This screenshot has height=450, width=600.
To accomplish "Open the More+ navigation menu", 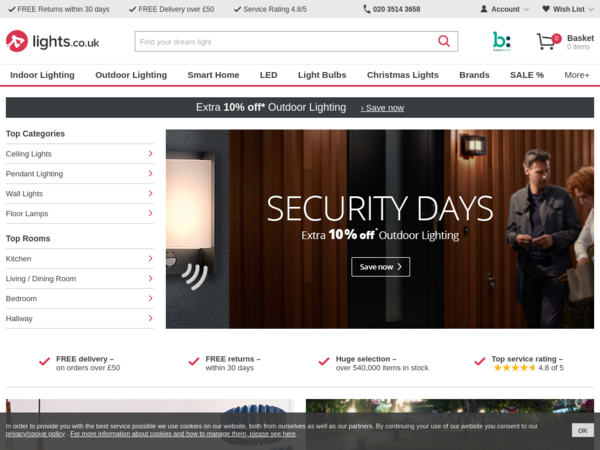I will [x=577, y=75].
